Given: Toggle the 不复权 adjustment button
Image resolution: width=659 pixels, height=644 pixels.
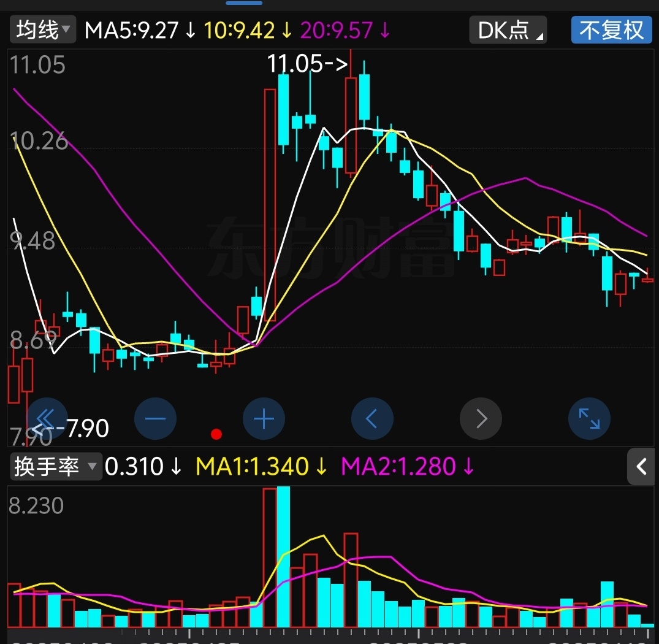Looking at the screenshot, I should click(612, 30).
